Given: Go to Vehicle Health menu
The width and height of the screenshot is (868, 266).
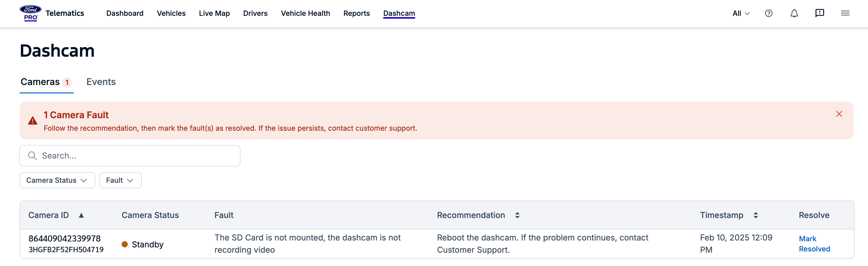Looking at the screenshot, I should (305, 14).
